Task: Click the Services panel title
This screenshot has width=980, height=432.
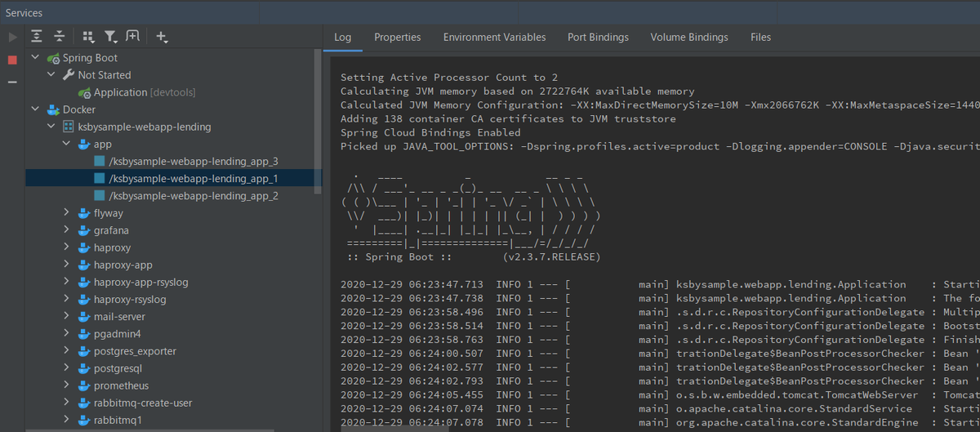Action: [x=24, y=12]
